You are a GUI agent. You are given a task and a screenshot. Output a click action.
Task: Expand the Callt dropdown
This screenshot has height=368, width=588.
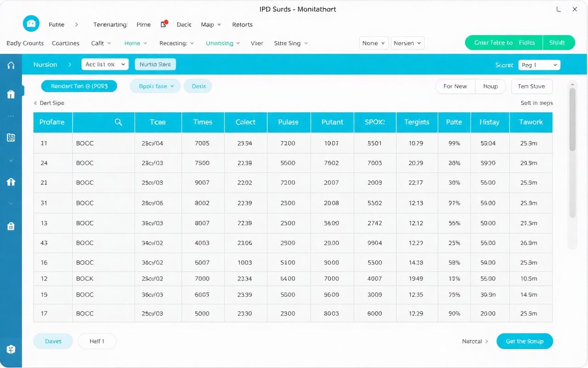(101, 43)
